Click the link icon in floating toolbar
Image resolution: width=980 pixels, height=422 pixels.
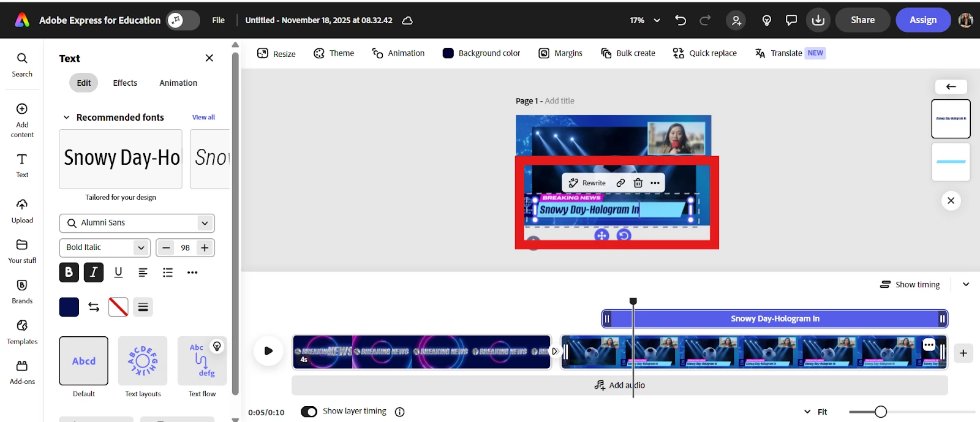tap(620, 183)
